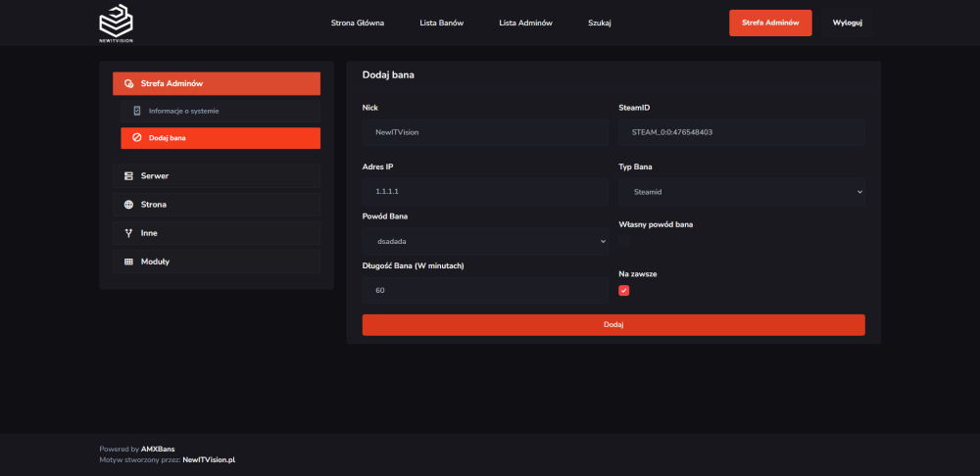Open the Powód Bana dropdown
The height and width of the screenshot is (476, 980).
pos(485,241)
